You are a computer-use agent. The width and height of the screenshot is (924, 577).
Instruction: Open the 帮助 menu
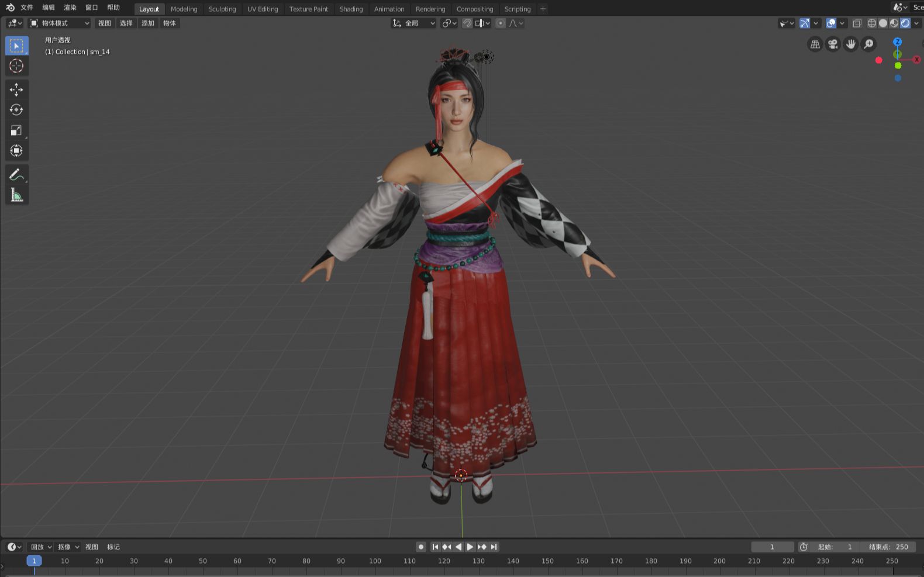click(113, 8)
